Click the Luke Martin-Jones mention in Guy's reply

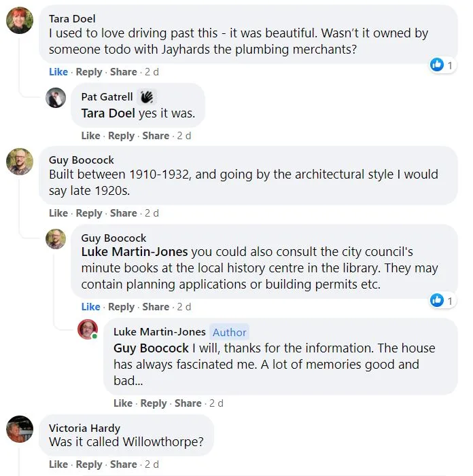(135, 252)
